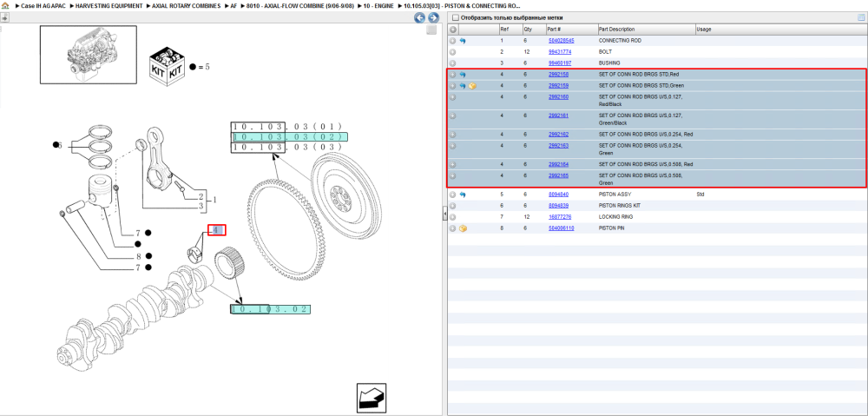This screenshot has height=416, width=868.
Task: Click the small gray square above the diagram
Action: coord(431,30)
